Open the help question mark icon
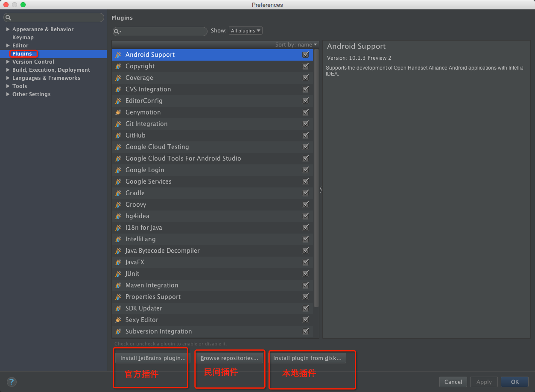The height and width of the screenshot is (392, 535). click(x=12, y=382)
